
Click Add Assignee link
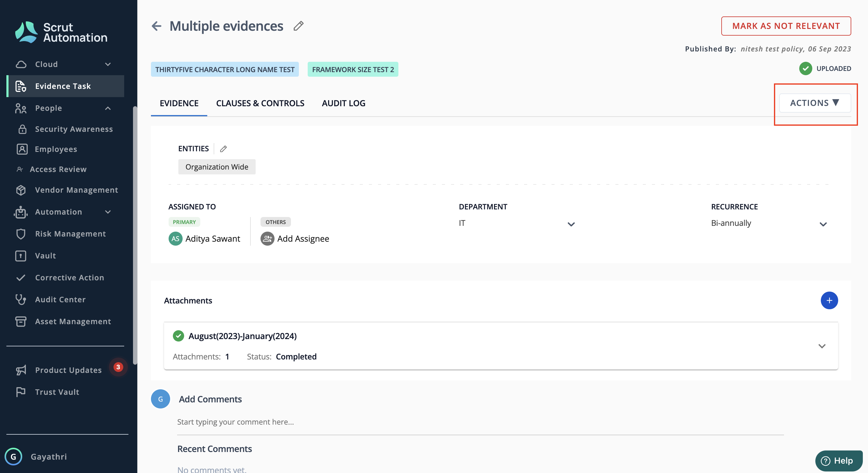(303, 239)
